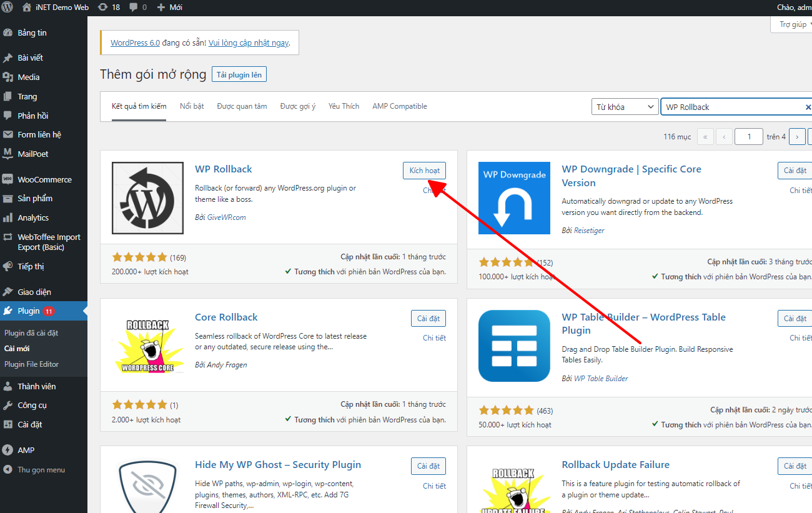Click GiveWR.com author link
This screenshot has width=812, height=513.
point(227,217)
